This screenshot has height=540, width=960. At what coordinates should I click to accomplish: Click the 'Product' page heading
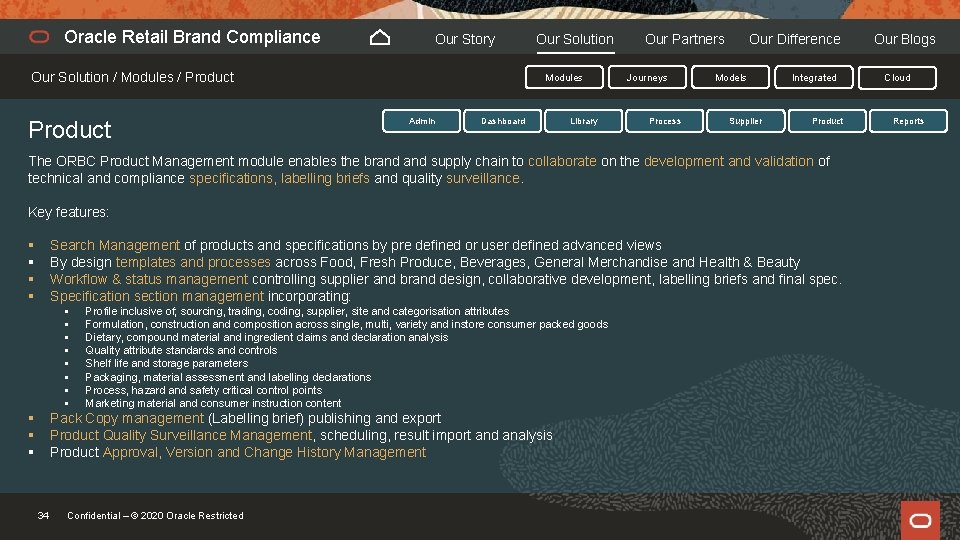tap(70, 130)
